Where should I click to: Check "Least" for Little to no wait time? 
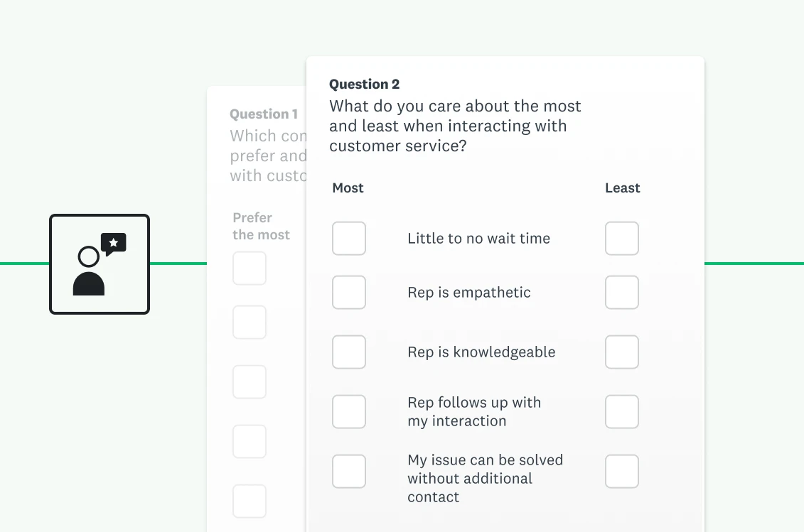pos(622,238)
